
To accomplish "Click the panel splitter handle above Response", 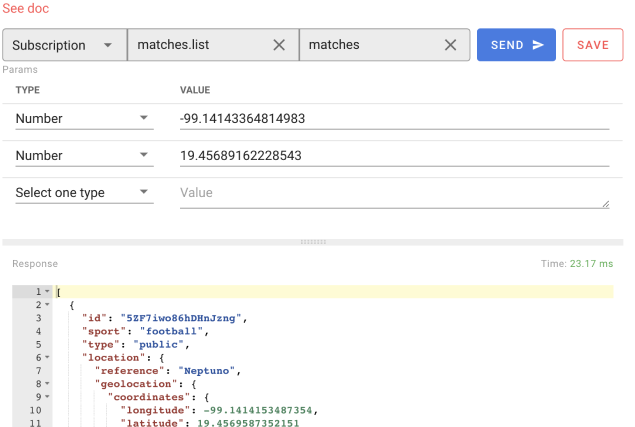I will 313,242.
